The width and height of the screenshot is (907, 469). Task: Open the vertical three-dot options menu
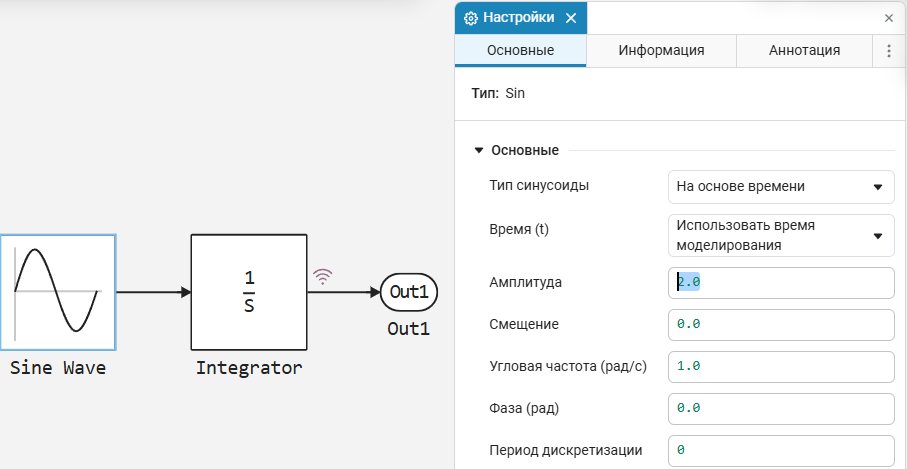[889, 50]
